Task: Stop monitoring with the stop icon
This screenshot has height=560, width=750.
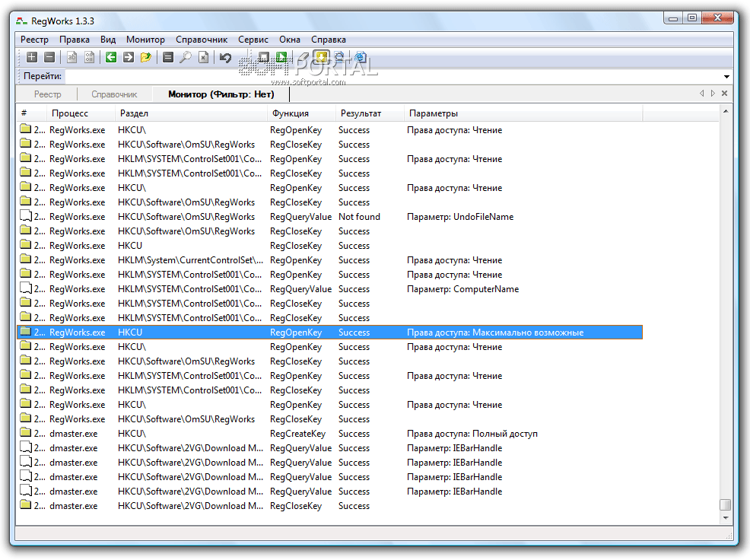Action: [x=263, y=57]
